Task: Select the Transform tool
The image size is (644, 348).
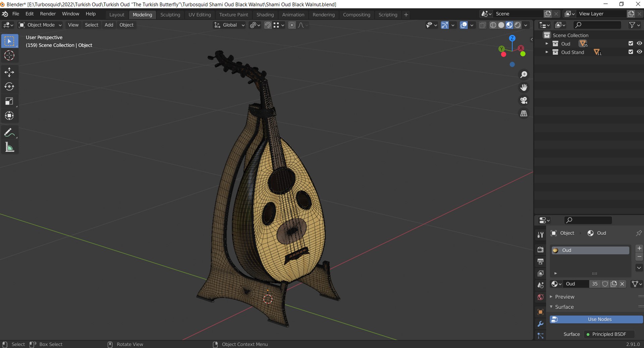Action: pos(9,116)
